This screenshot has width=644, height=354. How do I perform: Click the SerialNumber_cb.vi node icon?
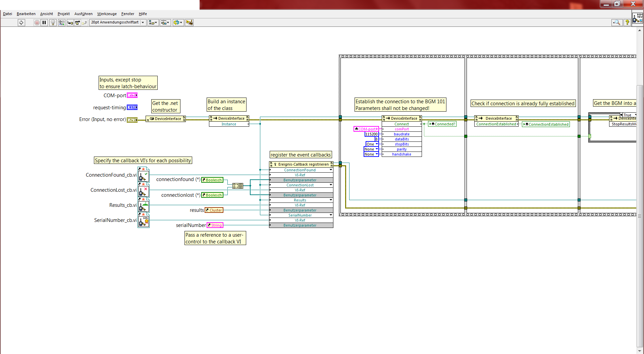coord(144,220)
